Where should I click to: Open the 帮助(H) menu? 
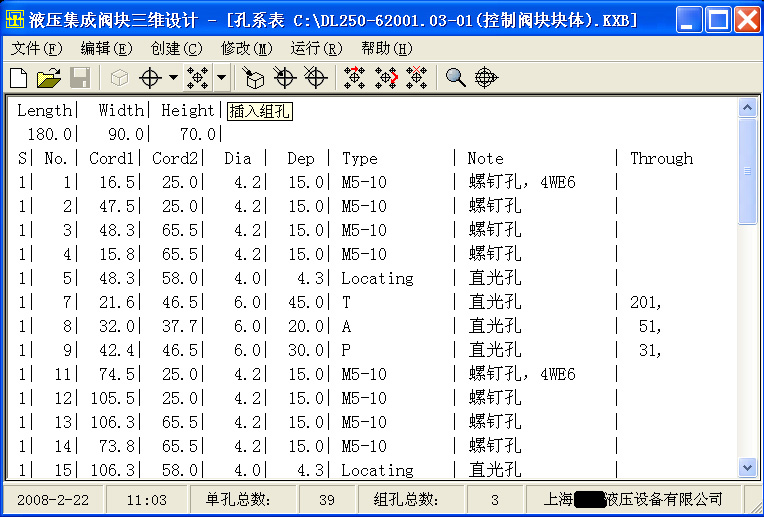click(387, 48)
